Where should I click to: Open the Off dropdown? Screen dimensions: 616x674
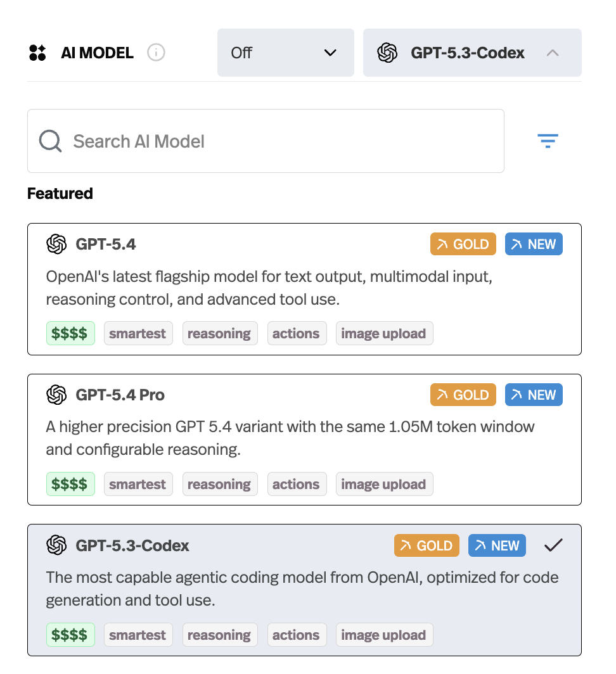[285, 53]
